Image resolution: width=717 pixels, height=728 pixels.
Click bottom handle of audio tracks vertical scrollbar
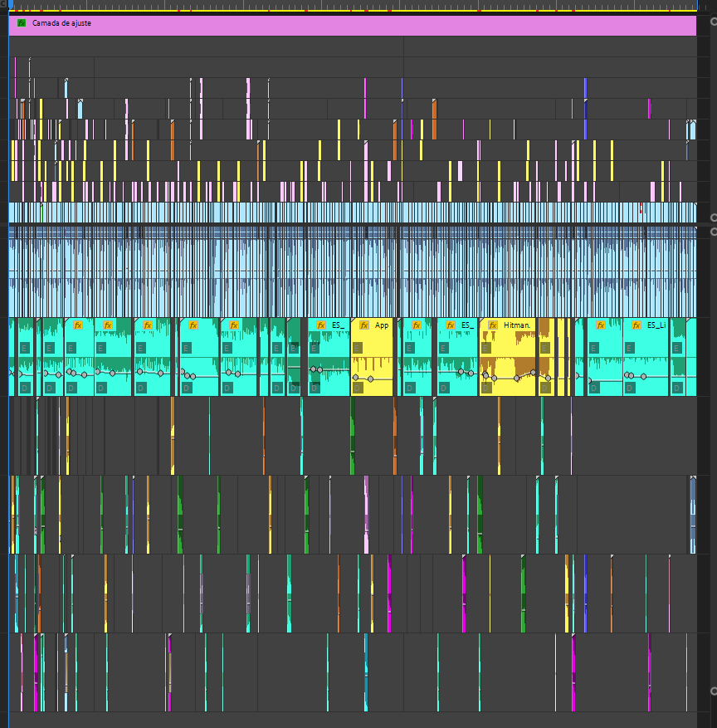coord(714,691)
